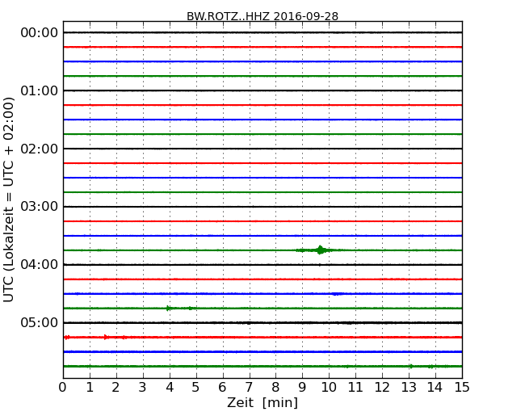The width and height of the screenshot is (525, 420).
Task: Click the 02:00 time label
Action: coord(40,149)
